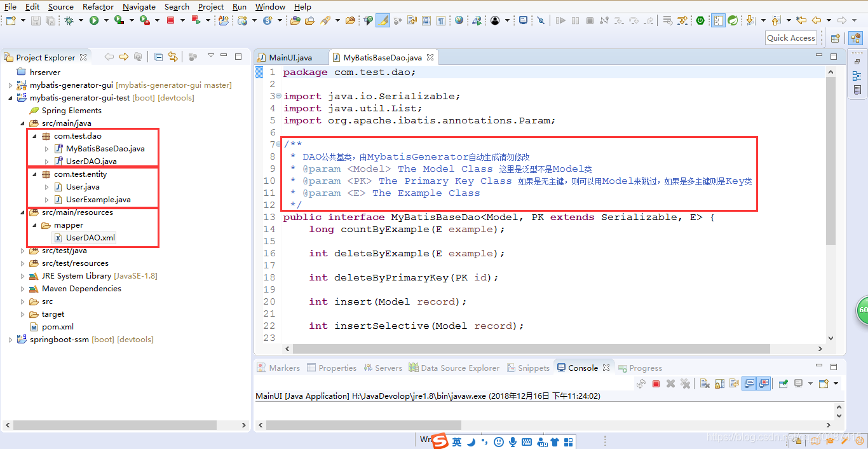This screenshot has width=868, height=449.
Task: Terminate the running MainUI process in Console
Action: (656, 383)
